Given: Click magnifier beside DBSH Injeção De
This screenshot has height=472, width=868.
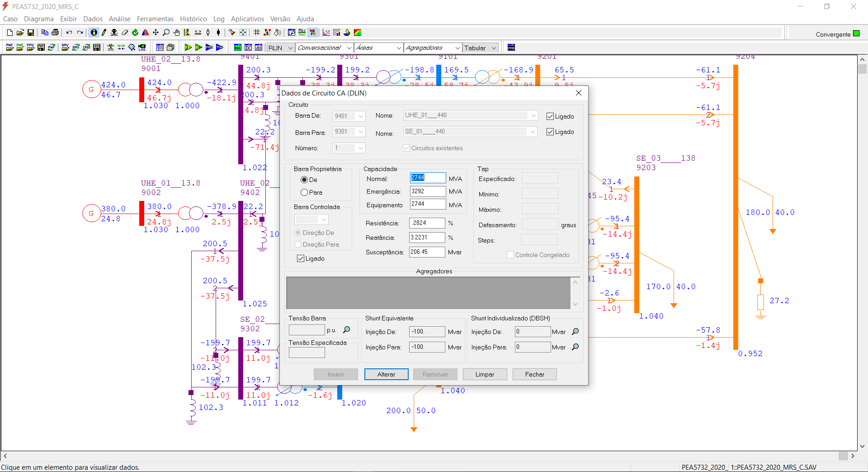Looking at the screenshot, I should 576,332.
